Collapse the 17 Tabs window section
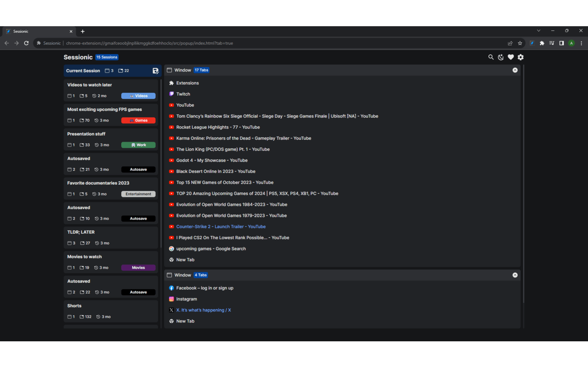This screenshot has height=368, width=588. 515,70
